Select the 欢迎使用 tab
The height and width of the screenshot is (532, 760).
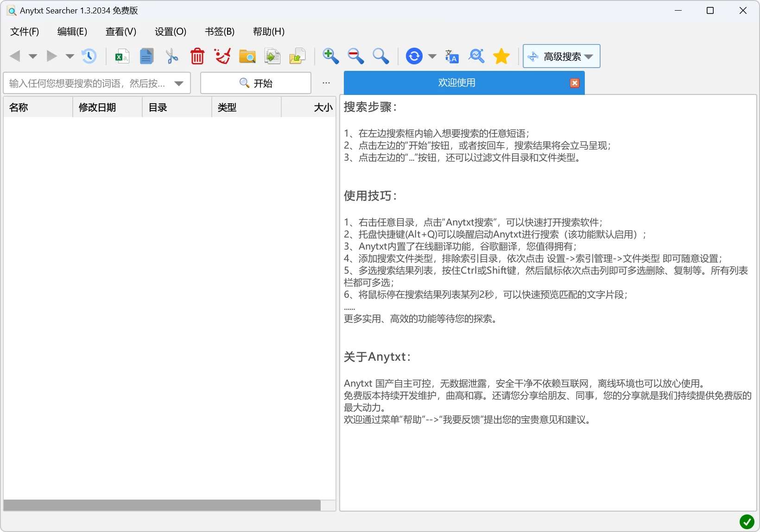tap(457, 83)
